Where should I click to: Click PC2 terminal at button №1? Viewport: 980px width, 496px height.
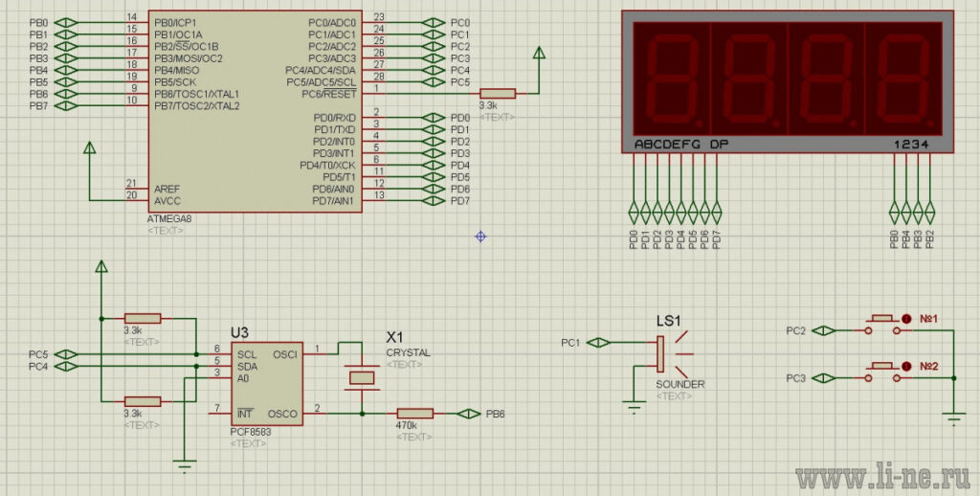coord(824,330)
